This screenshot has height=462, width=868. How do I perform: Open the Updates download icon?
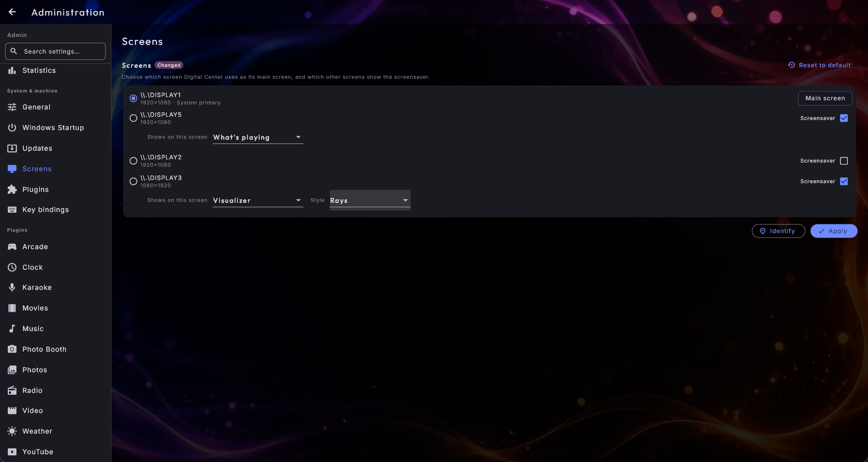tap(12, 148)
